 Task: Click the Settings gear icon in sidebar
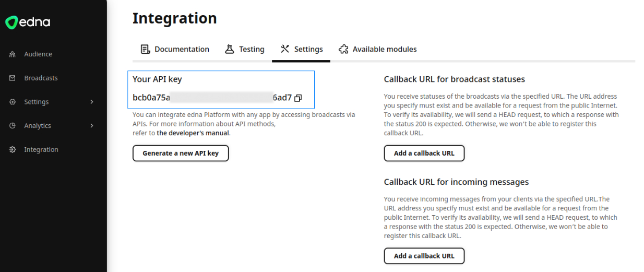coord(13,102)
